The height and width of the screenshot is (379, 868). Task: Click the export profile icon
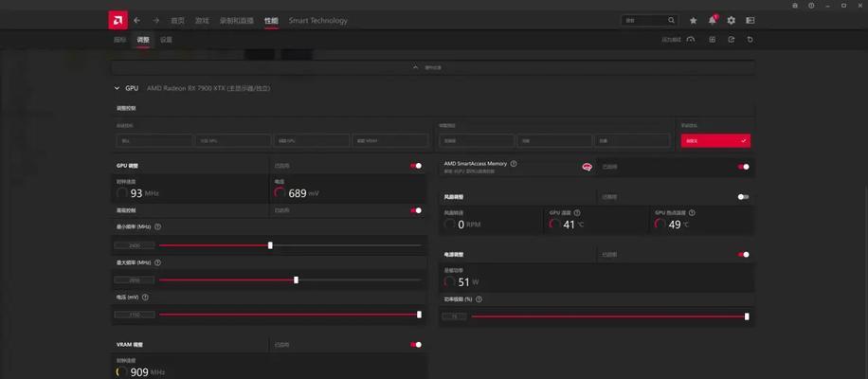(x=732, y=40)
